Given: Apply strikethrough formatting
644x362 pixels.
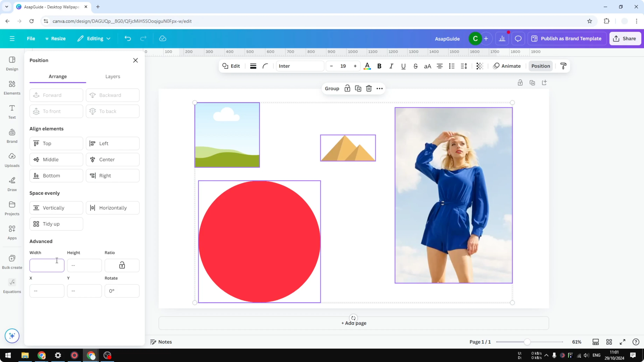Looking at the screenshot, I should pos(415,66).
